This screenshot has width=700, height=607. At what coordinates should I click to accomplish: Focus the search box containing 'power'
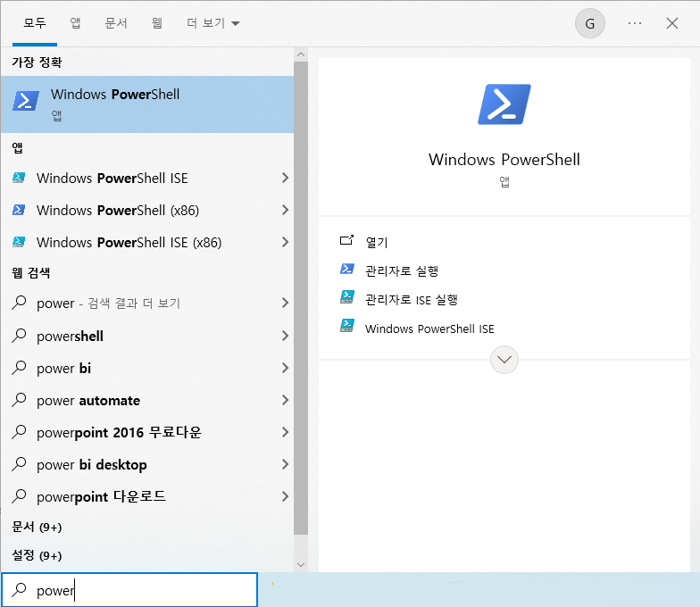pos(129,589)
